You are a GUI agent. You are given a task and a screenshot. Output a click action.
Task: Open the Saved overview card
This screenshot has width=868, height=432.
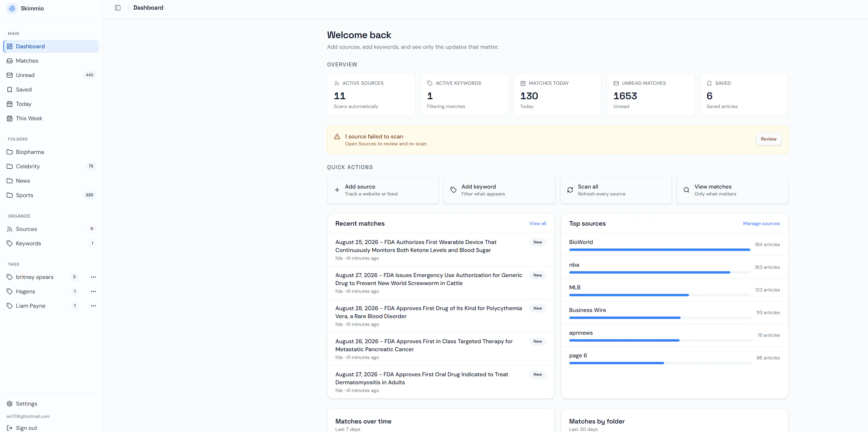[744, 95]
